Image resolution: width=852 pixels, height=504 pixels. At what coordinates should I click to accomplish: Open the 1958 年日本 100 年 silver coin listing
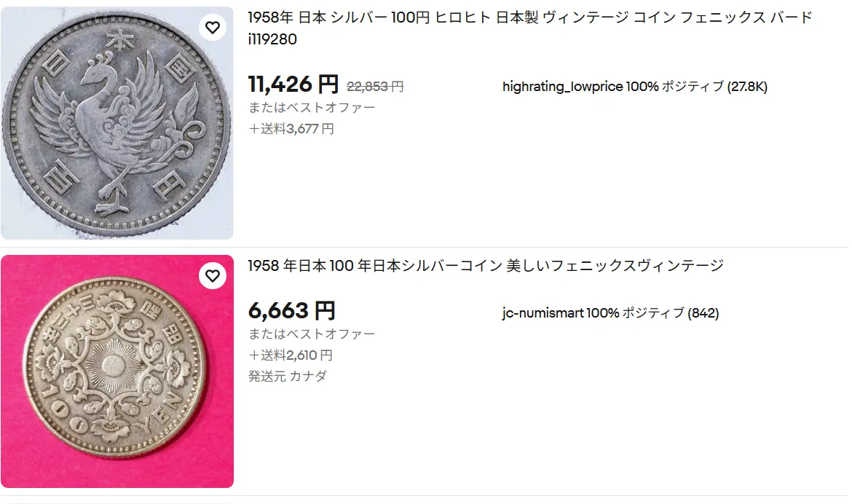[x=484, y=267]
